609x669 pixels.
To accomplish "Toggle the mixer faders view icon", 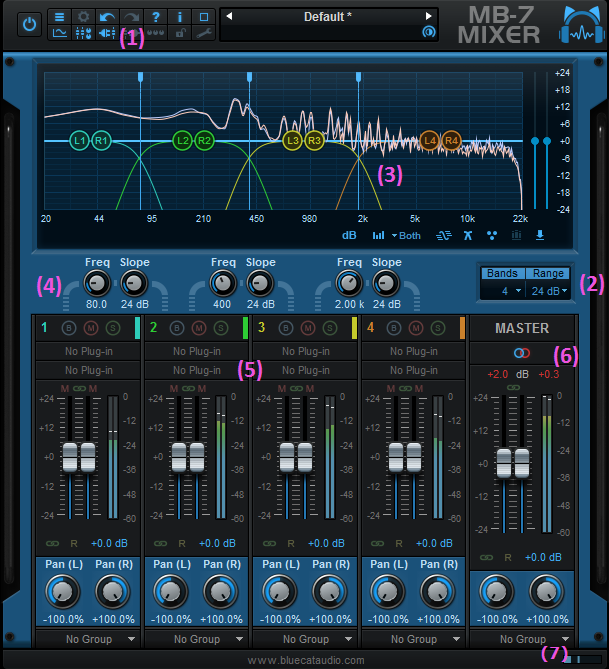I will coord(83,33).
